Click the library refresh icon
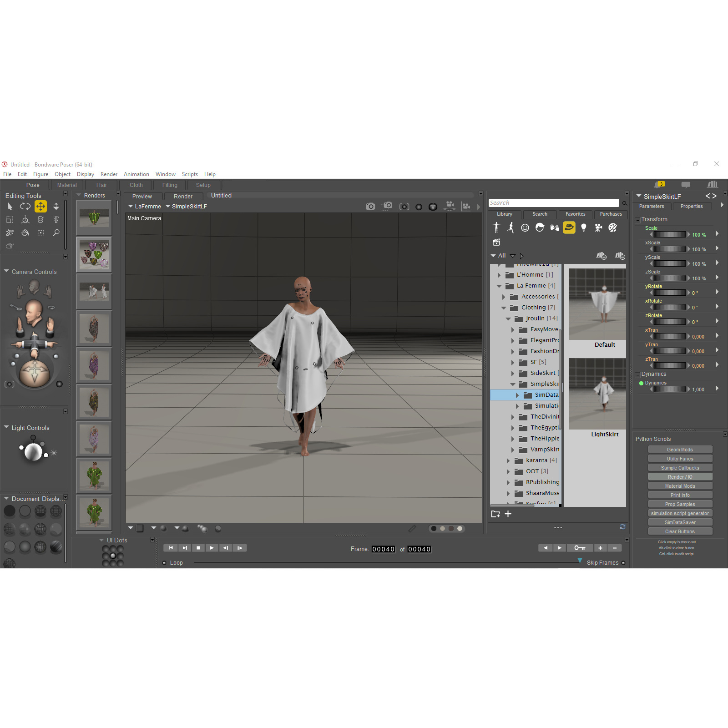Viewport: 728px width, 728px height. [622, 527]
